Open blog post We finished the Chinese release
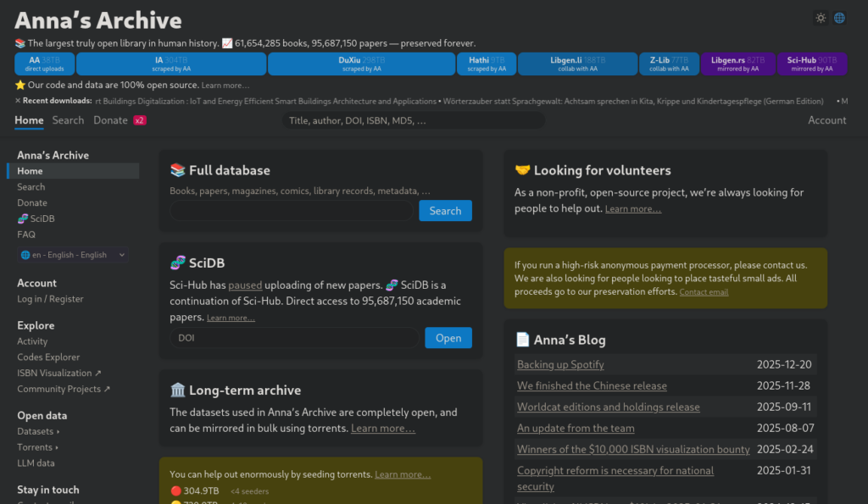The height and width of the screenshot is (504, 868). (592, 385)
